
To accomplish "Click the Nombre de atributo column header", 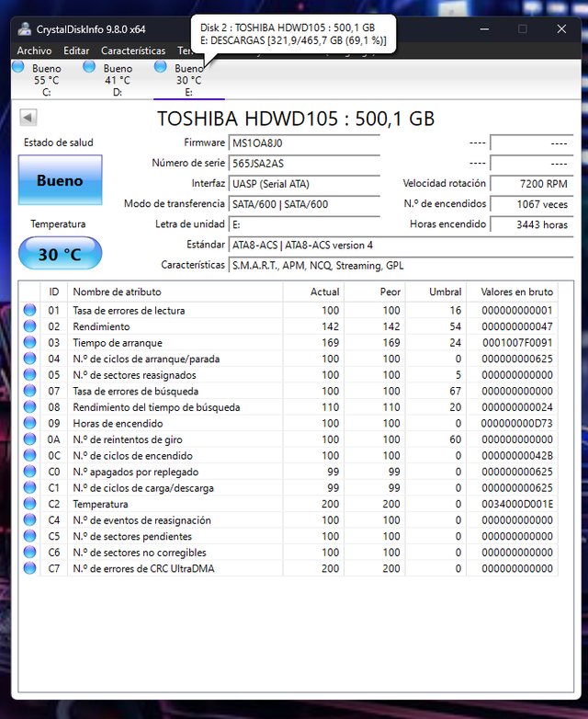I will [x=175, y=291].
